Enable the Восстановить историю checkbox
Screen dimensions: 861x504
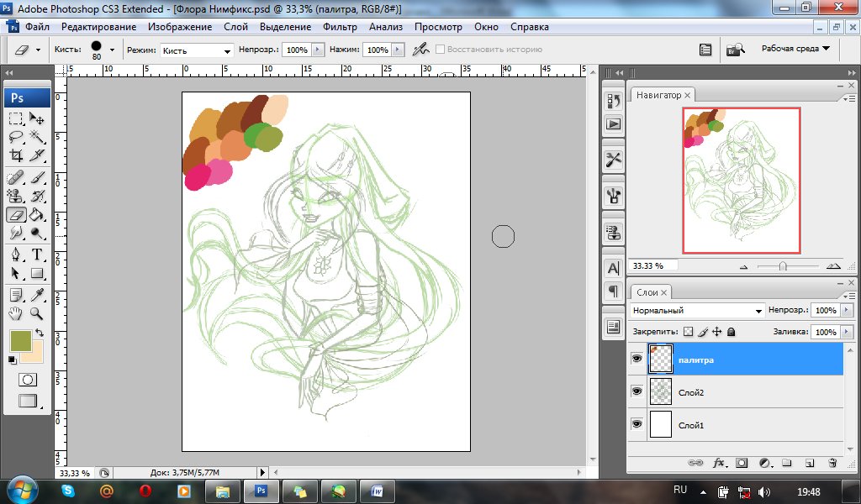pos(440,50)
